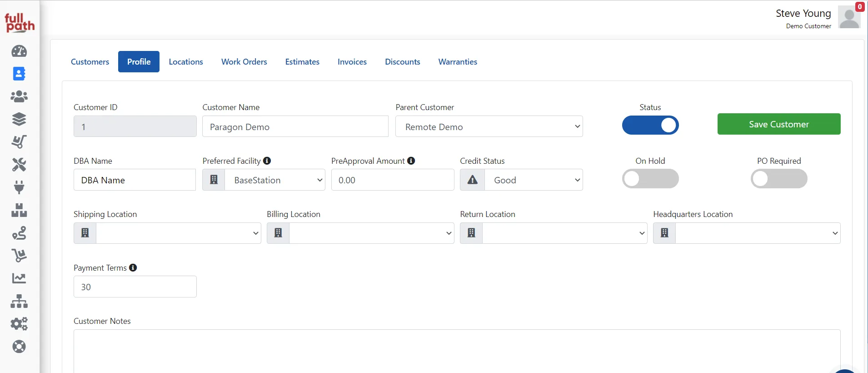
Task: Expand the Parent Customer dropdown
Action: 489,126
